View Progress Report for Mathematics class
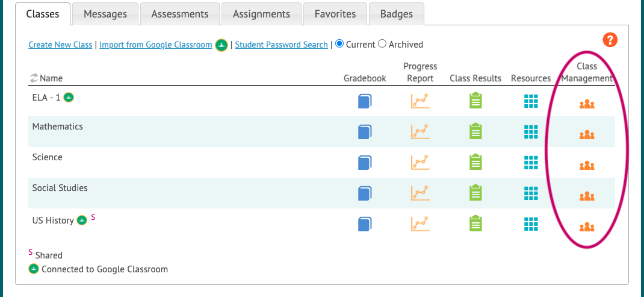Viewport: 644px width, 297px height. [x=420, y=132]
